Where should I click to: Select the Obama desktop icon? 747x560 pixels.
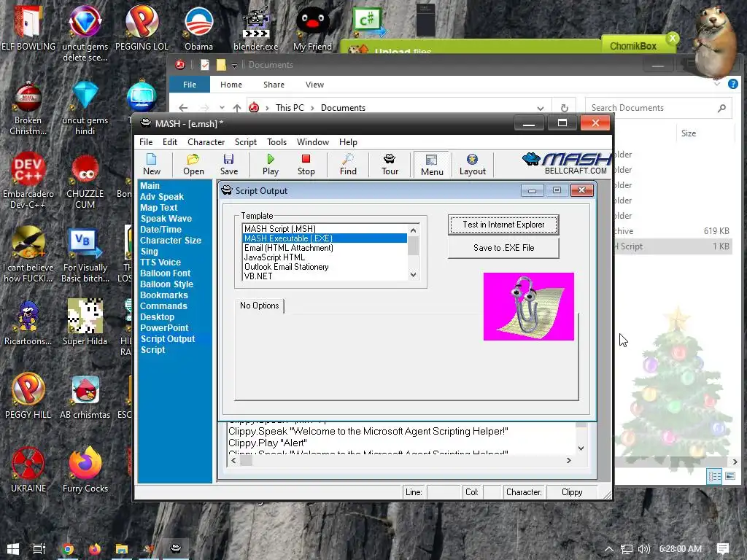198,28
